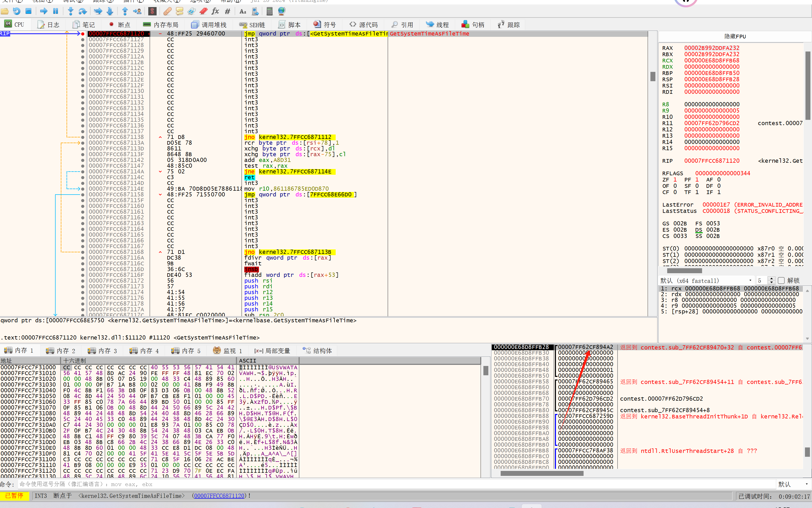Start trace into
Image resolution: width=812 pixels, height=508 pixels.
(98, 11)
